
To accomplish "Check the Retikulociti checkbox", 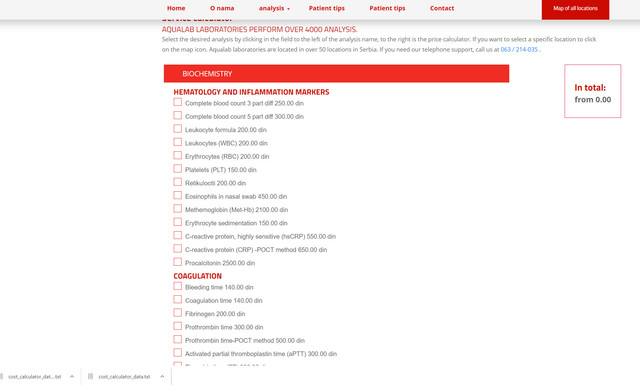I will pos(178,182).
